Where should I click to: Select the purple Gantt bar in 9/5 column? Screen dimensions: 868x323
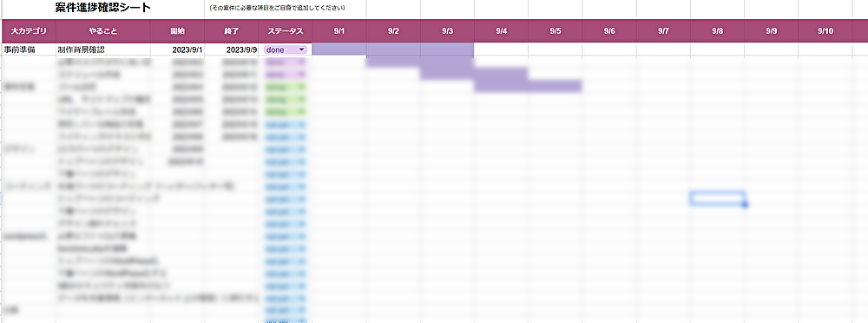click(x=555, y=87)
